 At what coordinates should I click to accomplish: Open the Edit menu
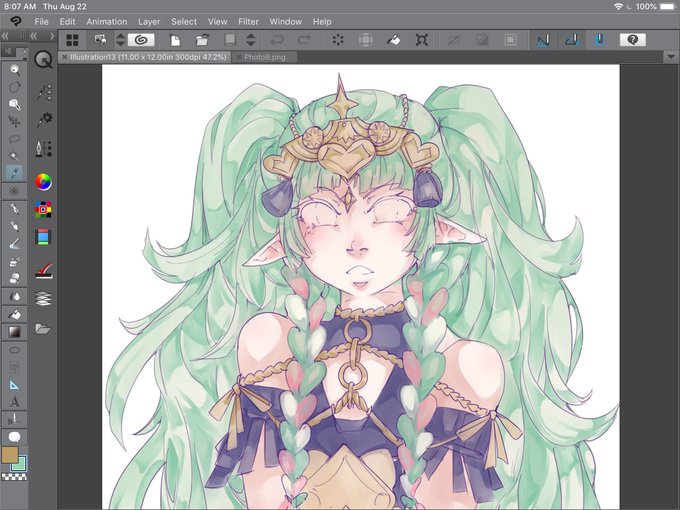[x=67, y=22]
